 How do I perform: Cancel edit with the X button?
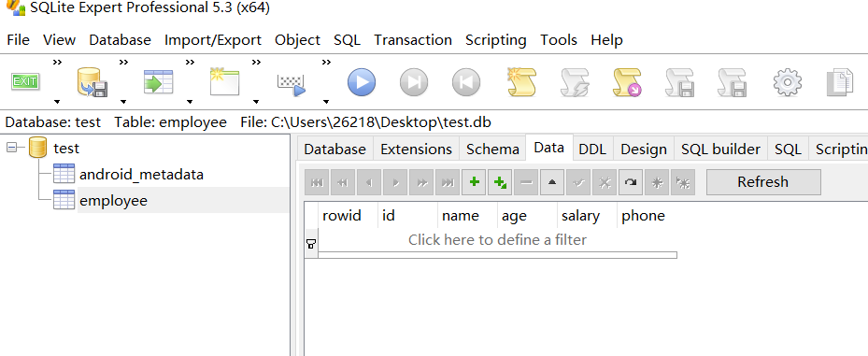pyautogui.click(x=605, y=182)
